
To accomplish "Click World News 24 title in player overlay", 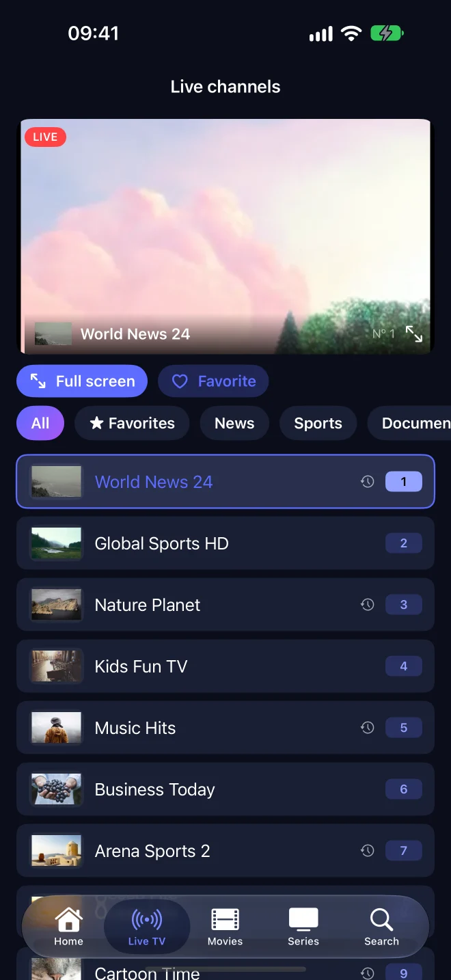I will 135,334.
